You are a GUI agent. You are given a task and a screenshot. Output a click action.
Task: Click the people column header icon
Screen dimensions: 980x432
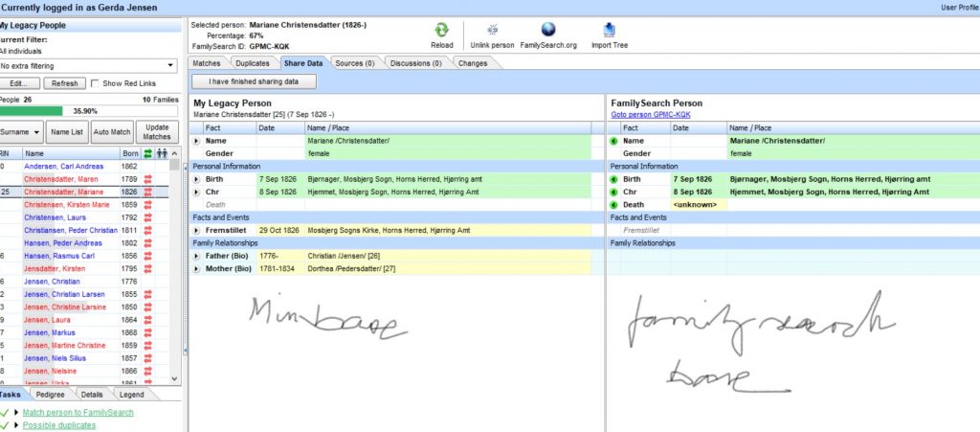tap(162, 153)
